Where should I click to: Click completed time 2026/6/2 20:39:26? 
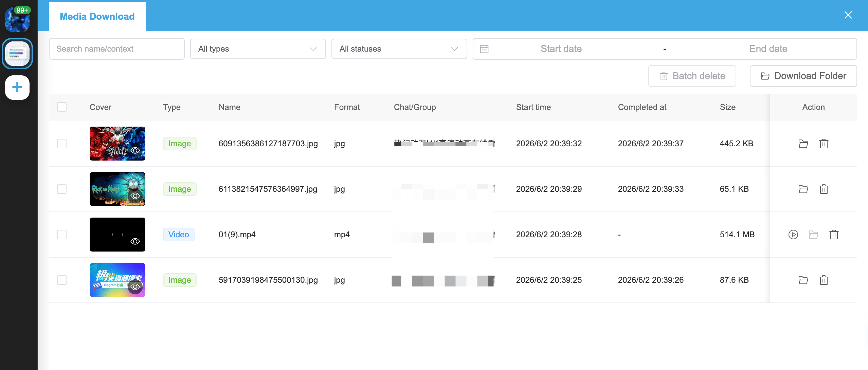pyautogui.click(x=651, y=280)
